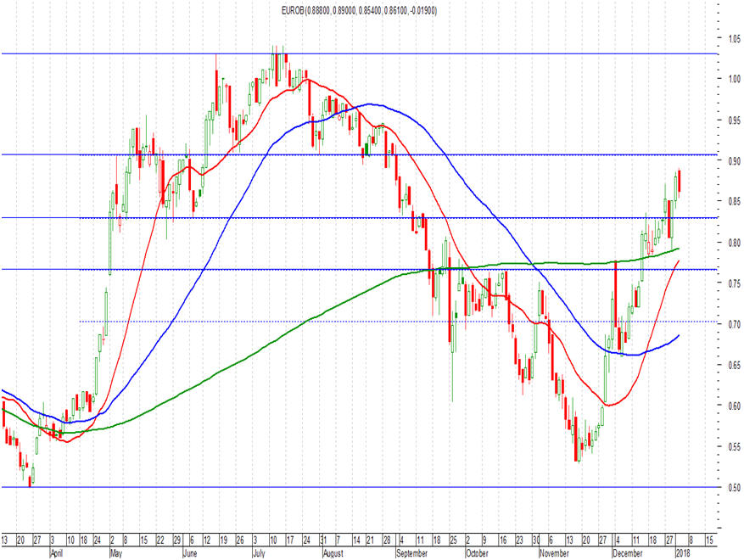This screenshot has height=560, width=744.
Task: Select the 21 date tick label
Action: coord(370,540)
